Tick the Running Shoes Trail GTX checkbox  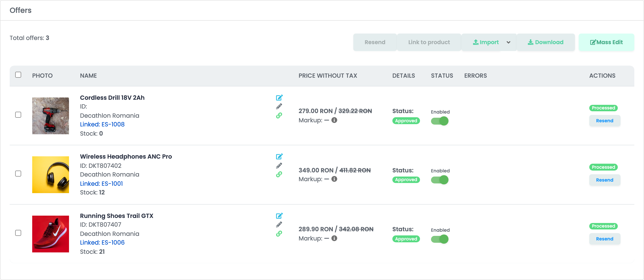pos(18,233)
